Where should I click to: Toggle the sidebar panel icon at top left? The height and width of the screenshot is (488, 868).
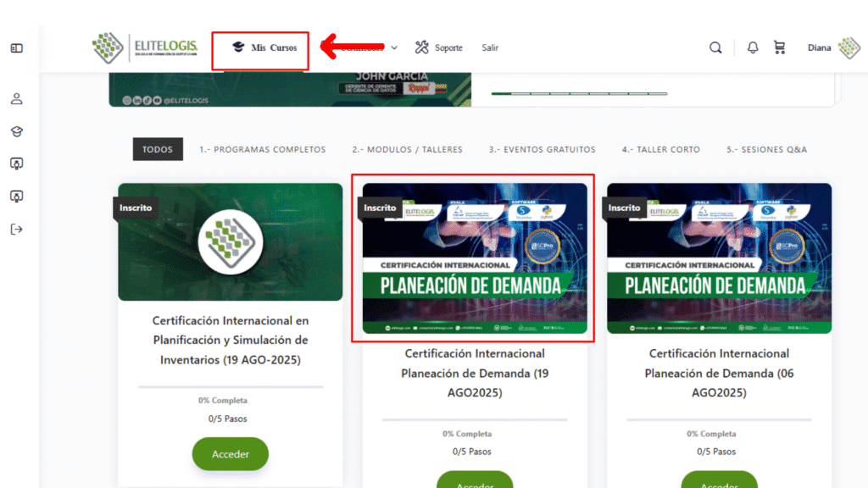pyautogui.click(x=17, y=48)
